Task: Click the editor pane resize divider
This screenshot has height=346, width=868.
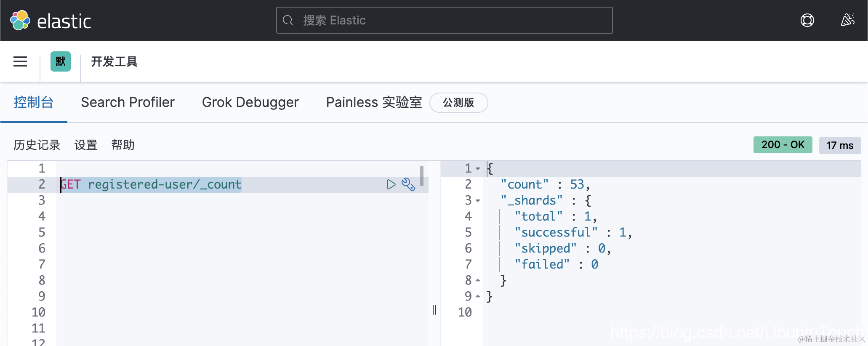Action: tap(434, 310)
